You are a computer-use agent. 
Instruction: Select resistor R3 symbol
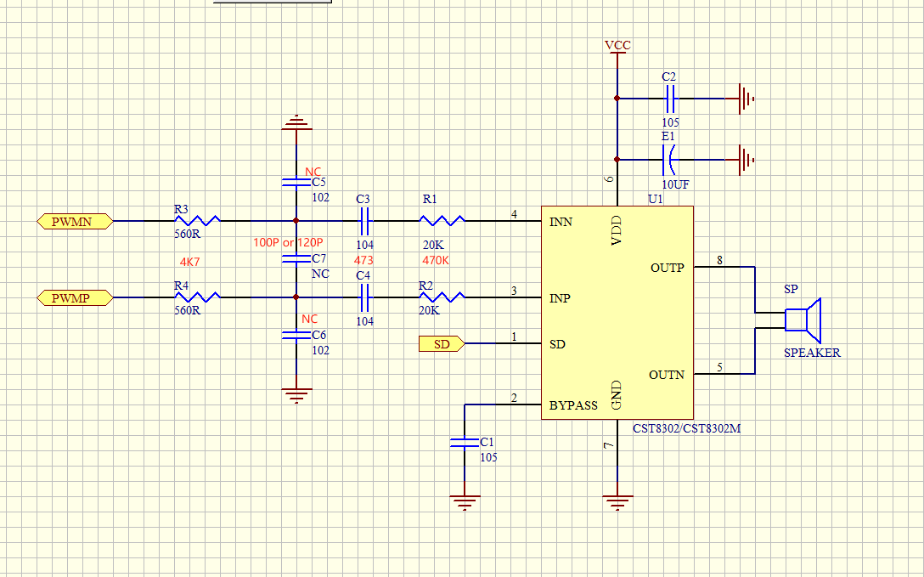pos(198,220)
